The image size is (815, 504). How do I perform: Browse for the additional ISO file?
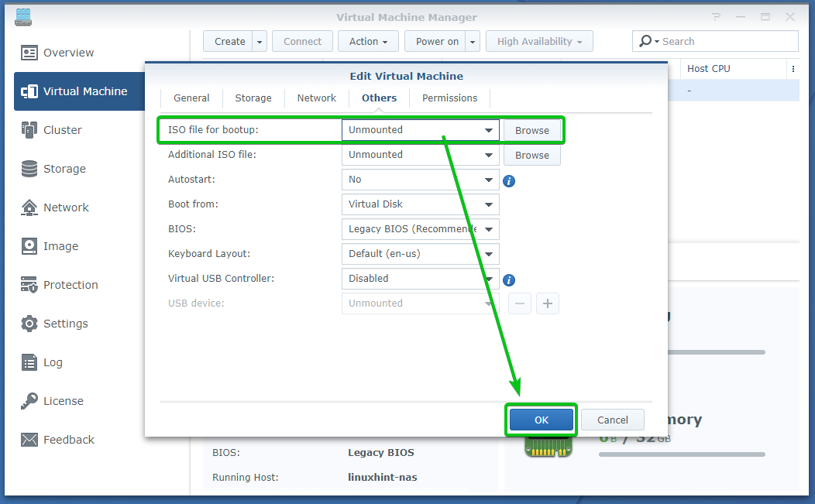pos(531,156)
